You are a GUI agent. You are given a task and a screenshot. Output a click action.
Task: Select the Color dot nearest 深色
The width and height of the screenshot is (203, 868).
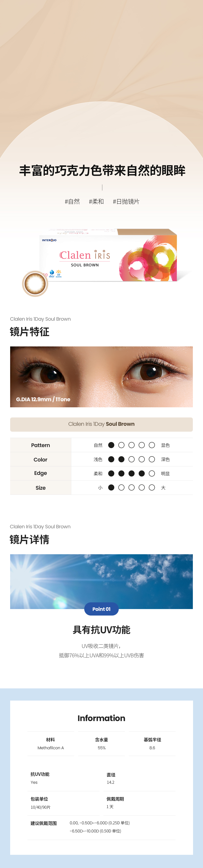(x=152, y=459)
